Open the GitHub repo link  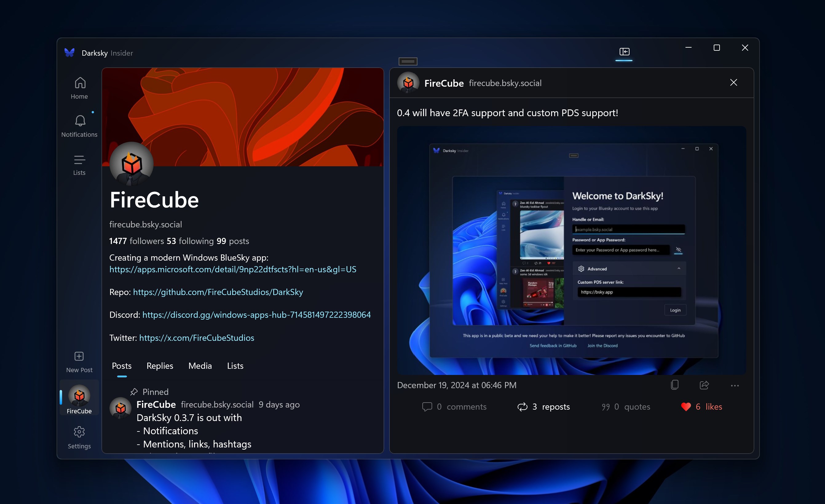pyautogui.click(x=218, y=292)
